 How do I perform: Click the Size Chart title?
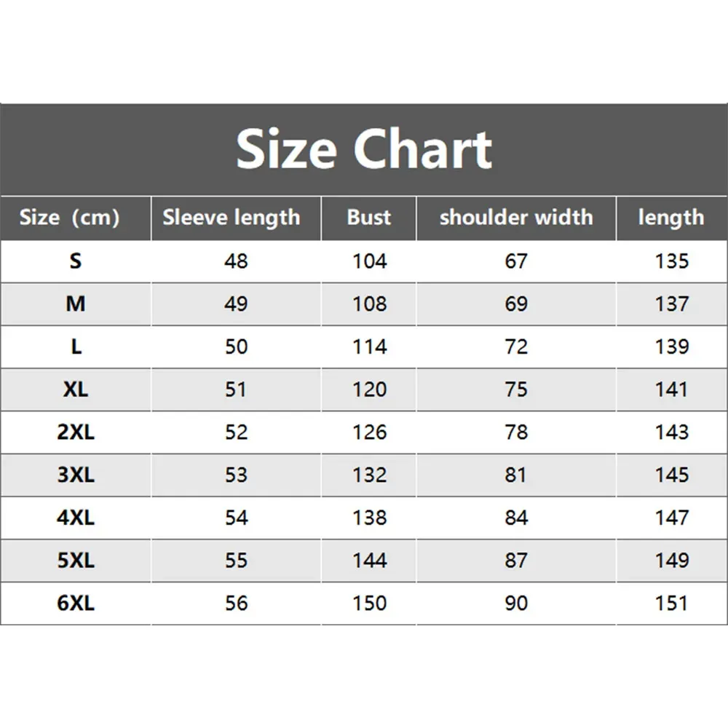(x=364, y=149)
